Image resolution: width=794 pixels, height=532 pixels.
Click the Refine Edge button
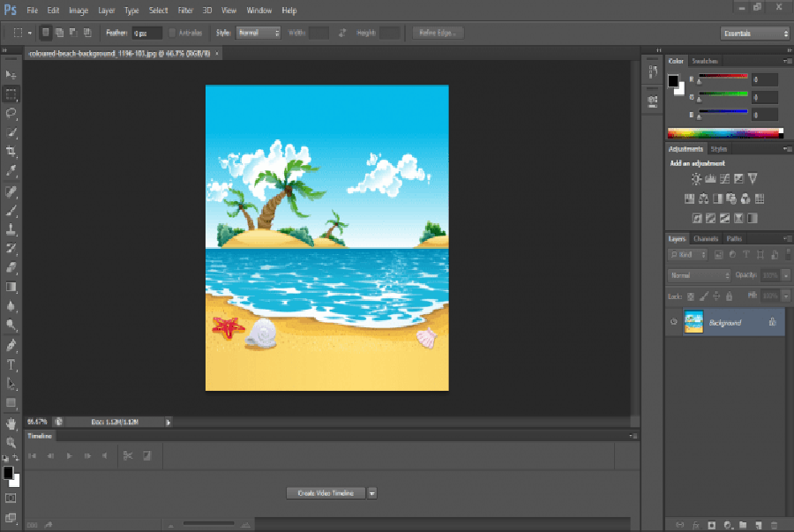pos(438,33)
